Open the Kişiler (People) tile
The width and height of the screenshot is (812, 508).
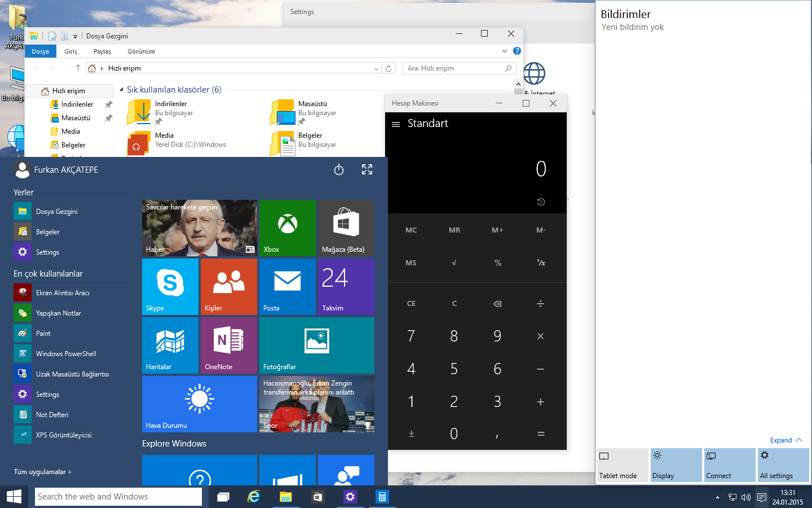point(229,287)
